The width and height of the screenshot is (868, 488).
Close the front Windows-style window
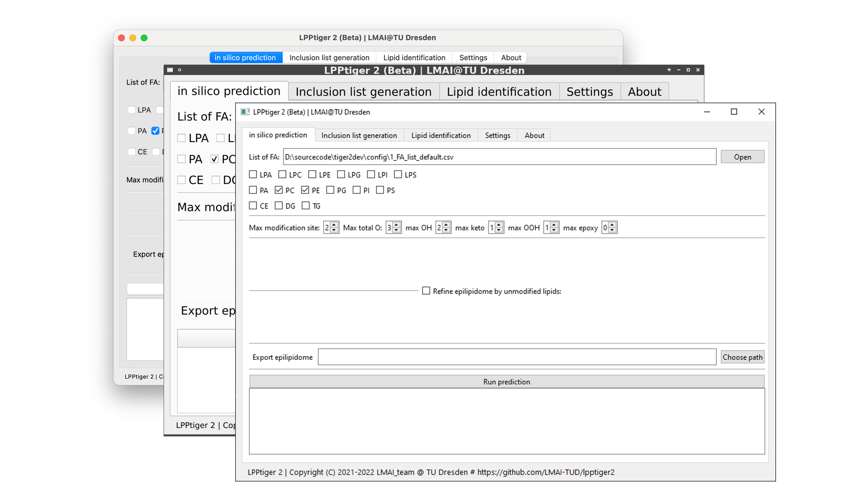[x=761, y=112]
